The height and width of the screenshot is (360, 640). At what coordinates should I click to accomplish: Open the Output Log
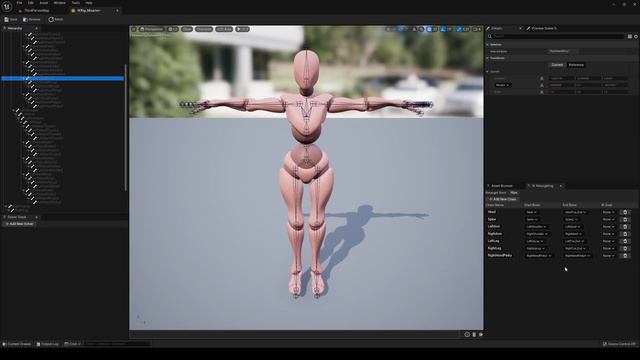(48, 344)
